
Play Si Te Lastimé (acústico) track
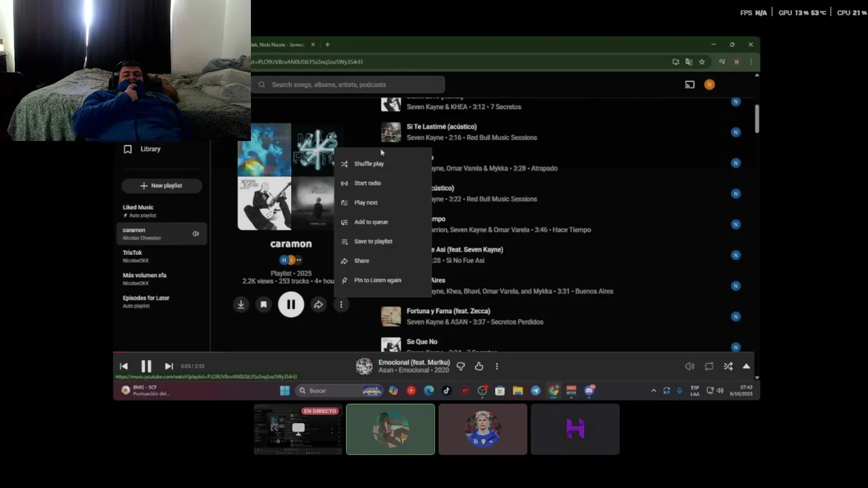pos(441,127)
